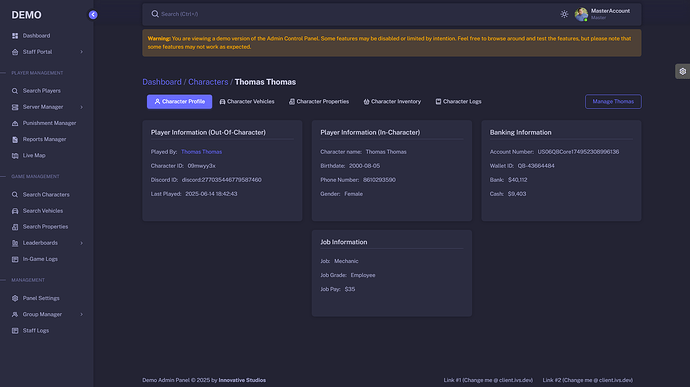Switch to the Character Logs tab

coord(459,102)
